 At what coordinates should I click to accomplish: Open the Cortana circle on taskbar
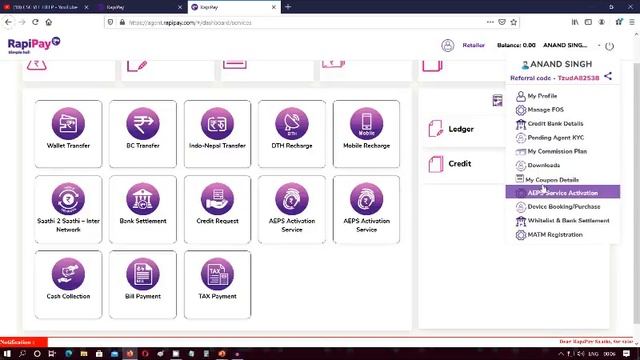(37, 353)
